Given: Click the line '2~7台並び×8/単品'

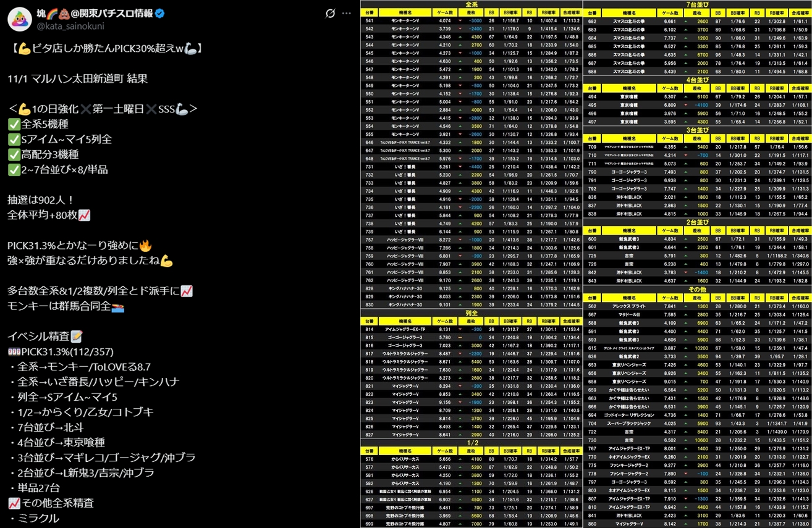Looking at the screenshot, I should (58, 170).
